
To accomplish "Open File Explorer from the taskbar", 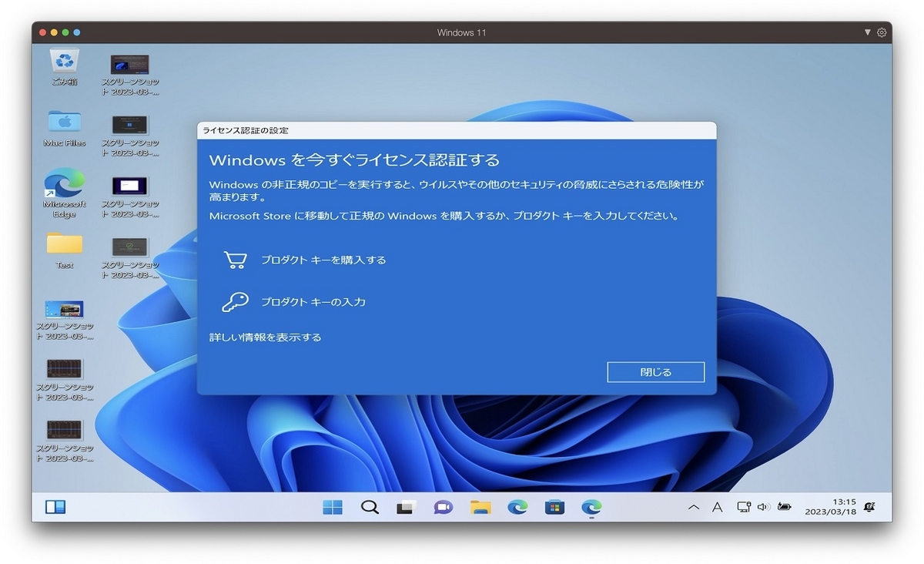I will pyautogui.click(x=480, y=507).
